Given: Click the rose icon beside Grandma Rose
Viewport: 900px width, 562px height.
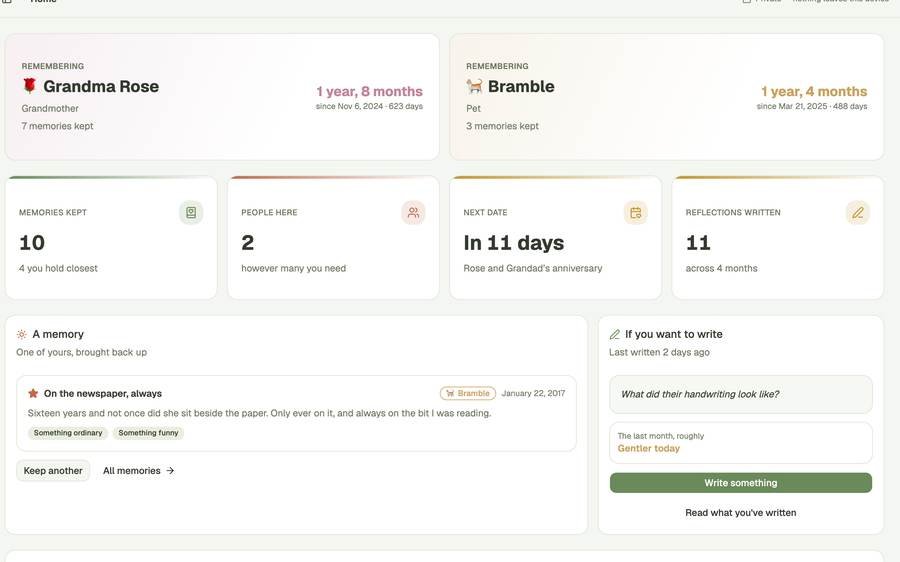Looking at the screenshot, I should click(29, 86).
